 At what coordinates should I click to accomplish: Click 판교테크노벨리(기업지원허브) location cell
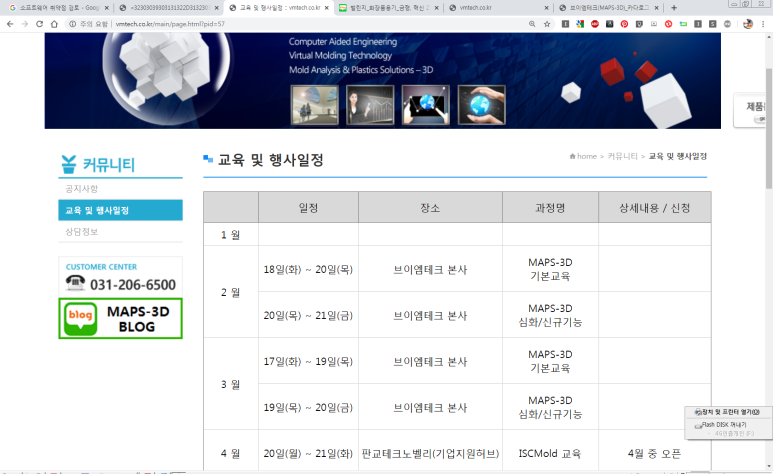430,453
